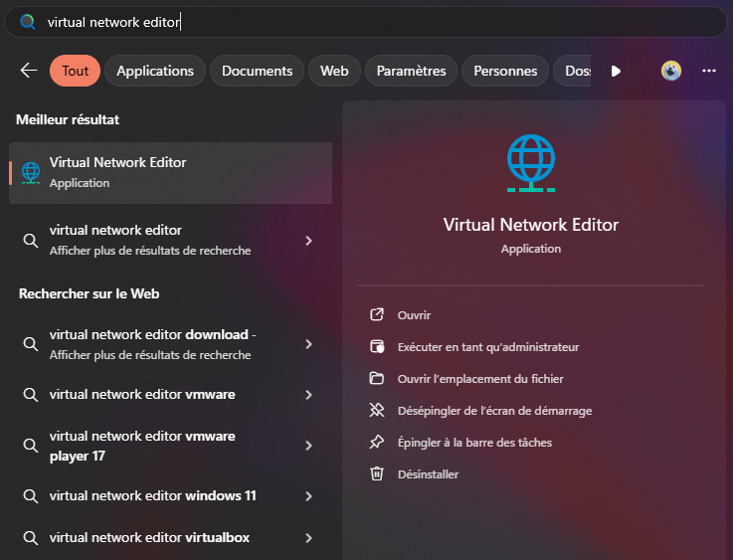Click Ouvrir l'emplacement du fichier

[x=479, y=379]
